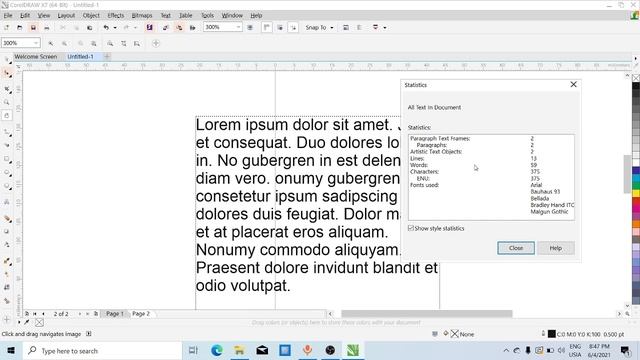Click the New document icon
Image resolution: width=640 pixels, height=360 pixels.
coord(7,27)
